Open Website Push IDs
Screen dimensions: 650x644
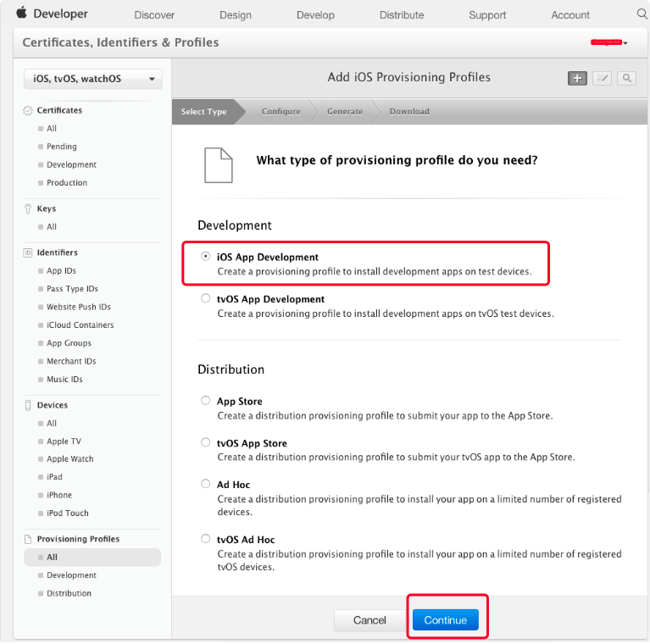78,307
